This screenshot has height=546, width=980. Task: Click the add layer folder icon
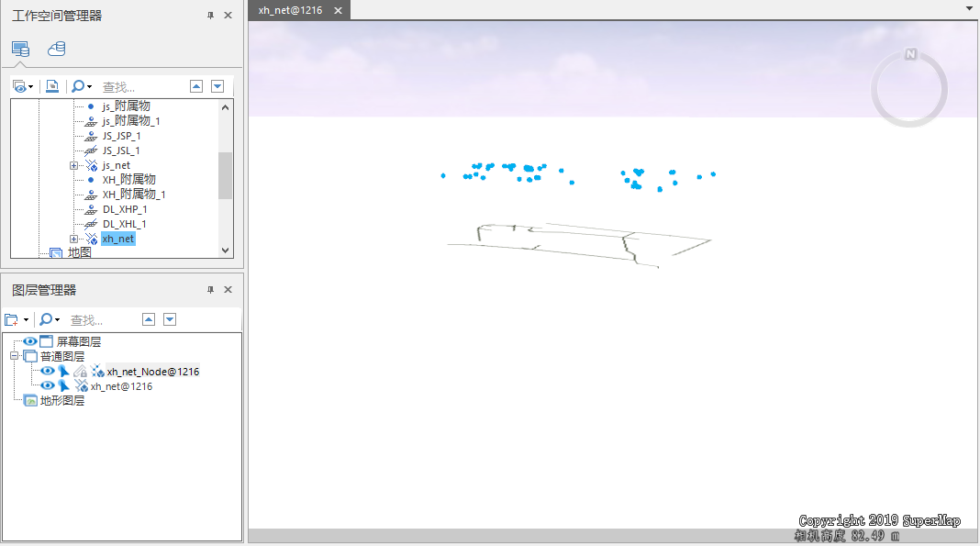(x=11, y=320)
